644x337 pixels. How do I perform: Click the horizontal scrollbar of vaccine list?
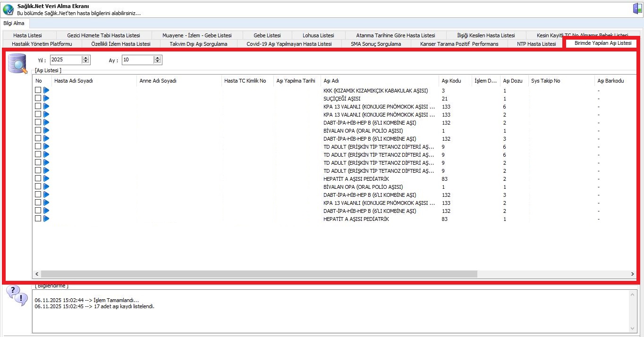click(259, 274)
